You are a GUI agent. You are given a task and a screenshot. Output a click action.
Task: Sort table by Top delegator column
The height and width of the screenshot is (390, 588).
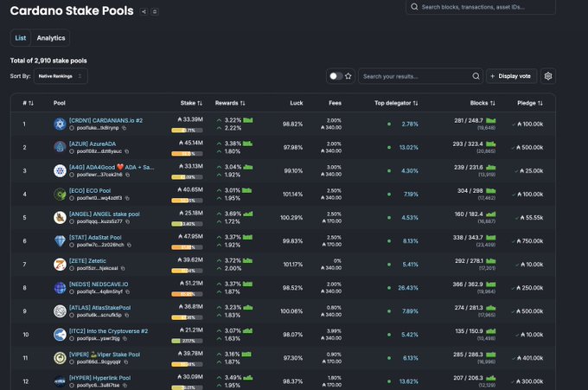396,103
